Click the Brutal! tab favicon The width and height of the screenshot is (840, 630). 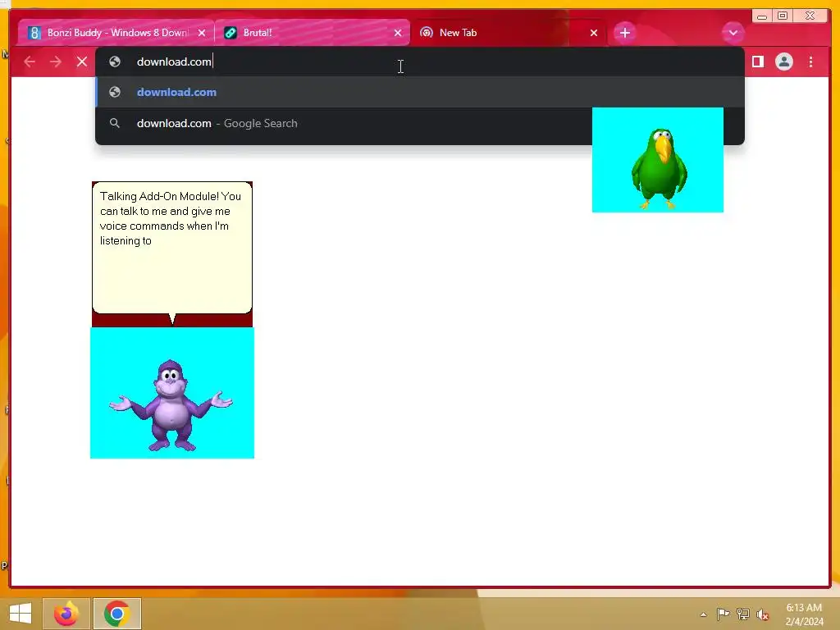[x=231, y=33]
